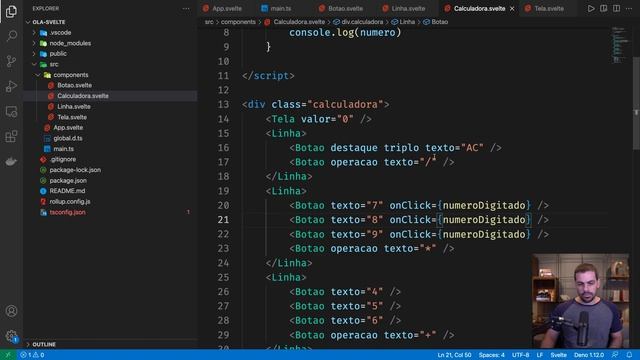Image resolution: width=640 pixels, height=360 pixels.
Task: Open the Run and Debug view
Action: (11, 86)
